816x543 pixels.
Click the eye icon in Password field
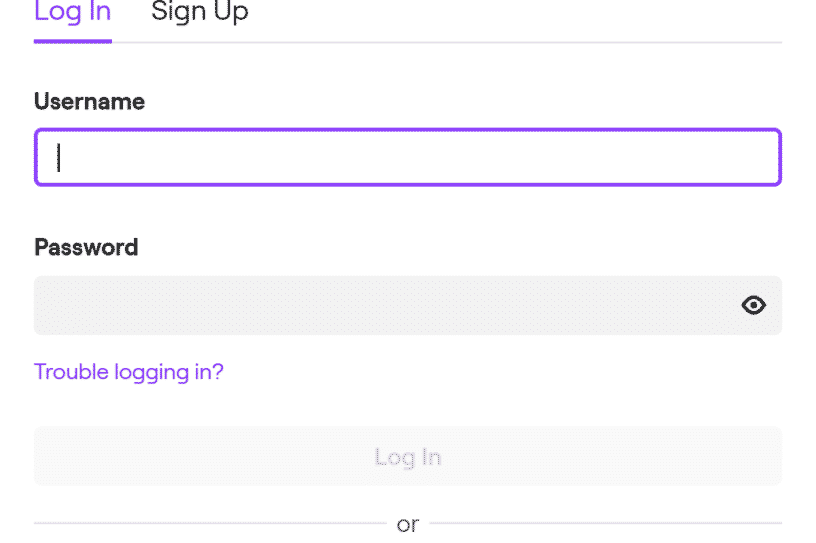click(x=753, y=305)
